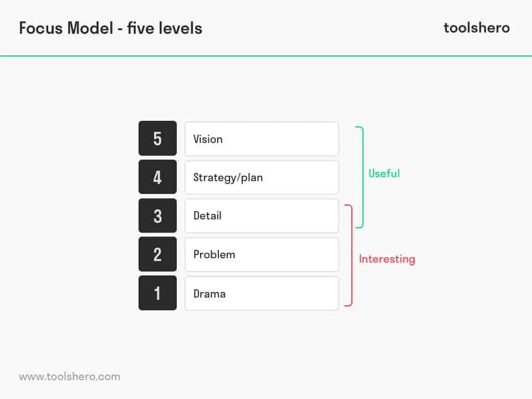The image size is (532, 399).
Task: Click the green Useful label
Action: 384,173
